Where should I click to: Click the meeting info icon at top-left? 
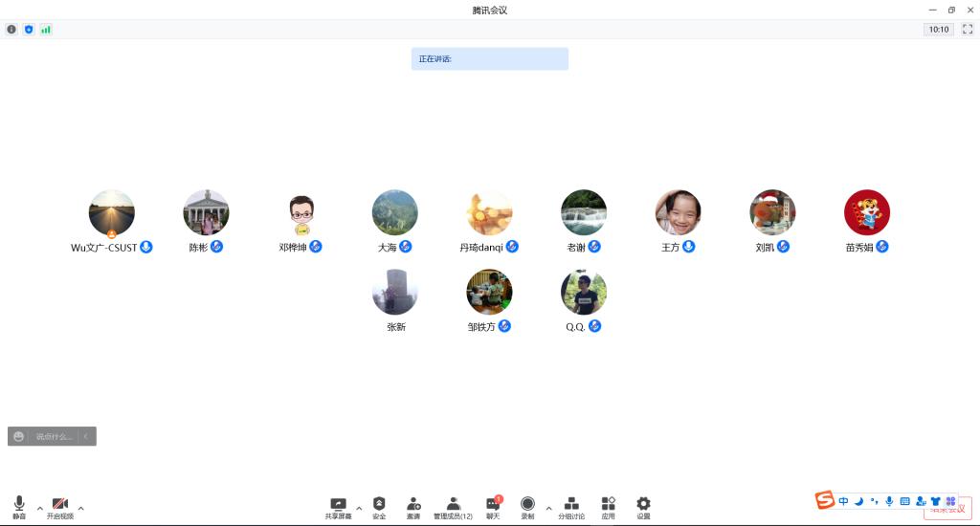11,30
